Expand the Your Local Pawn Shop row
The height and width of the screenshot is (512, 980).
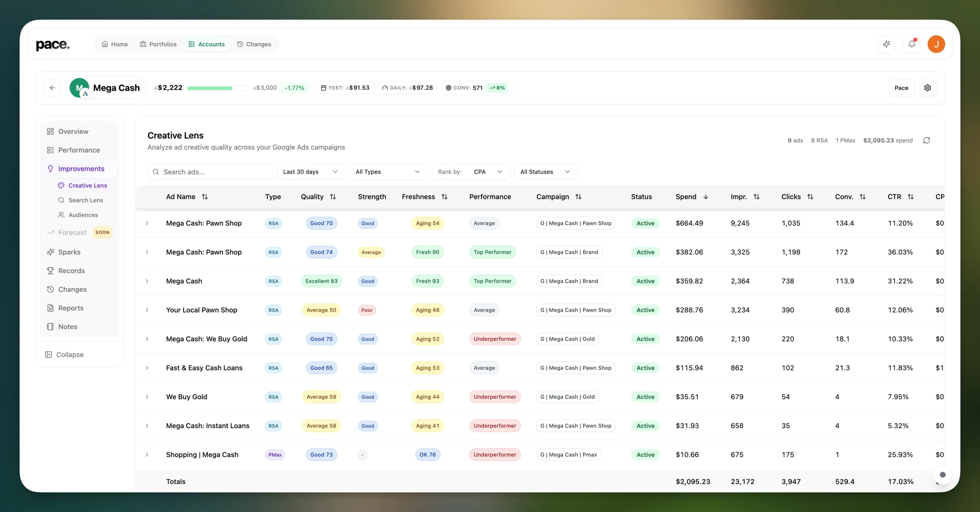point(147,310)
